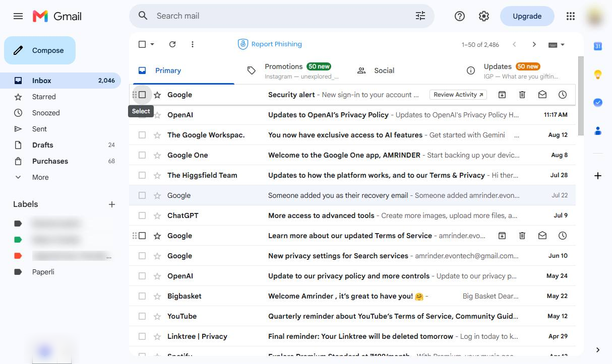
Task: Star the Bigbasket welcome email
Action: (x=157, y=296)
